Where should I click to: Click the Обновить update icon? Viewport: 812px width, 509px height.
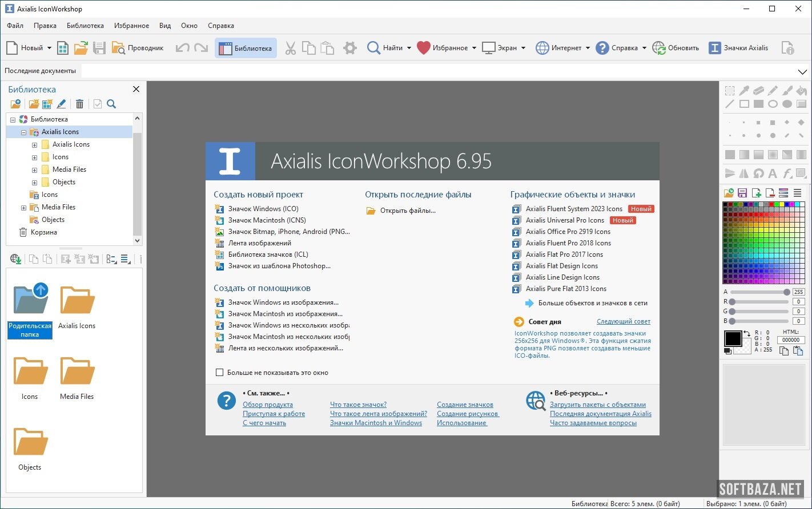(x=659, y=48)
